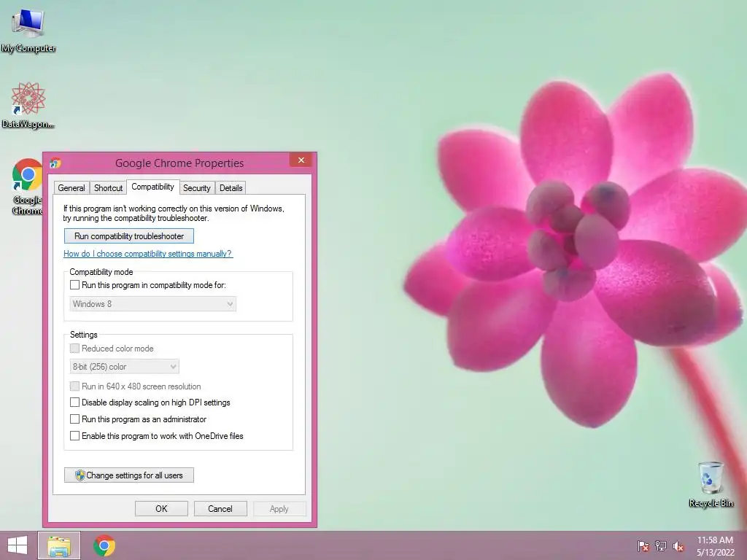
Task: Open the DataWagon desktop shortcut
Action: click(28, 105)
